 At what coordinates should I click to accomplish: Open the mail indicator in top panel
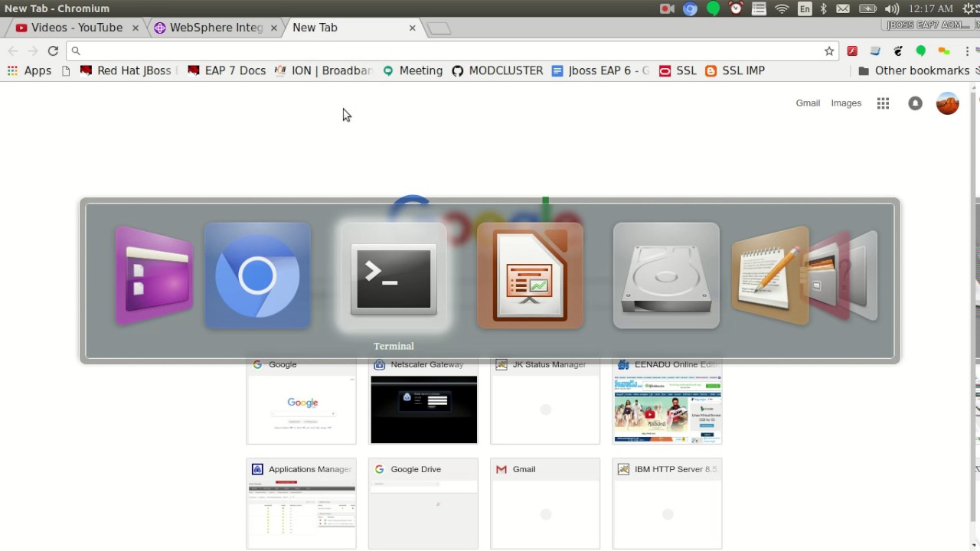pyautogui.click(x=843, y=8)
